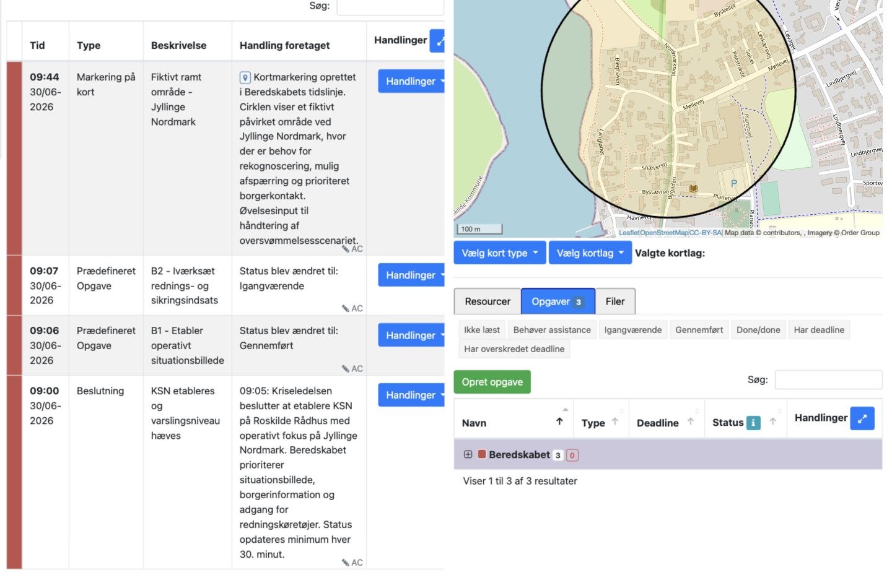Switch to the Filer tab
The width and height of the screenshot is (892, 588).
(615, 301)
